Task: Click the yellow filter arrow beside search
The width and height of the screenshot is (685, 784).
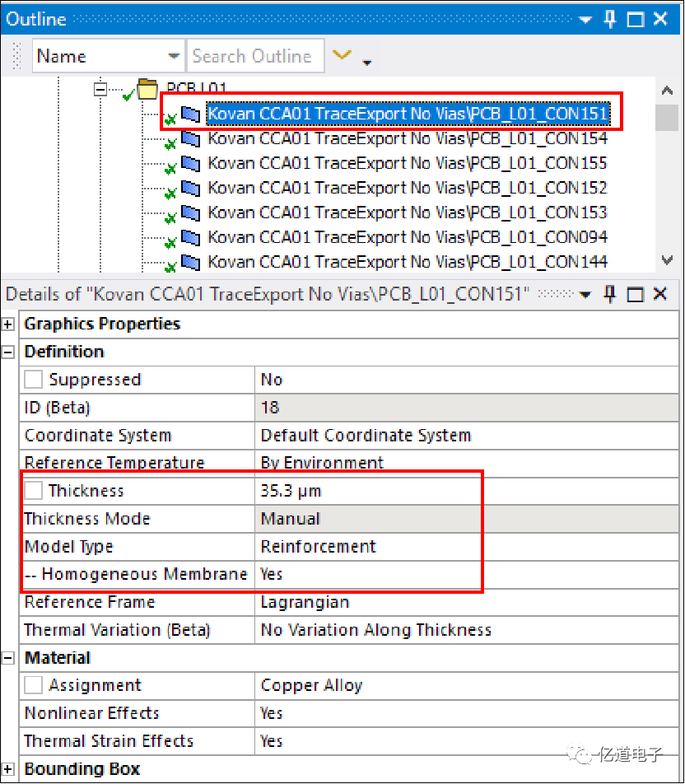Action: [341, 56]
